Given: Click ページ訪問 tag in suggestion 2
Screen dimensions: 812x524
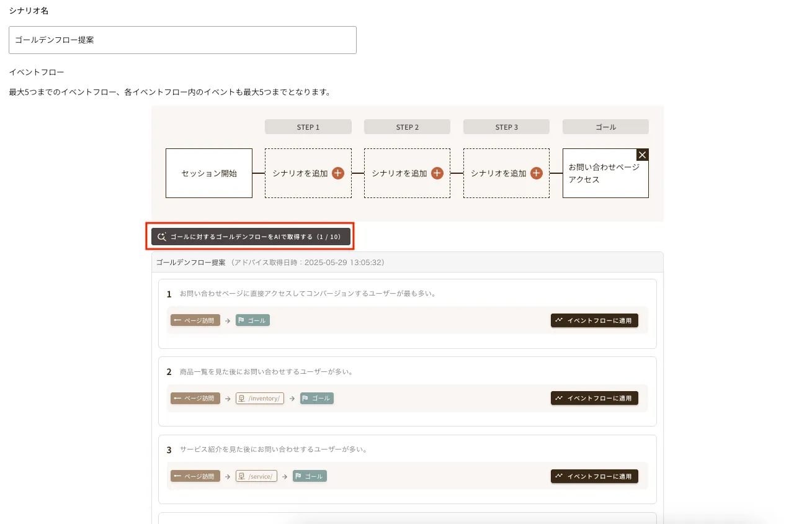Looking at the screenshot, I should [x=195, y=398].
